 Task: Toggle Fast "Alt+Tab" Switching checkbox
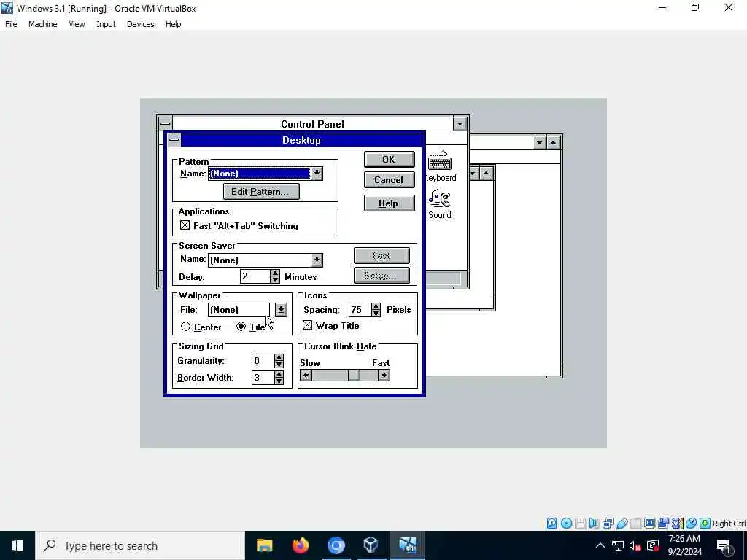click(x=185, y=225)
